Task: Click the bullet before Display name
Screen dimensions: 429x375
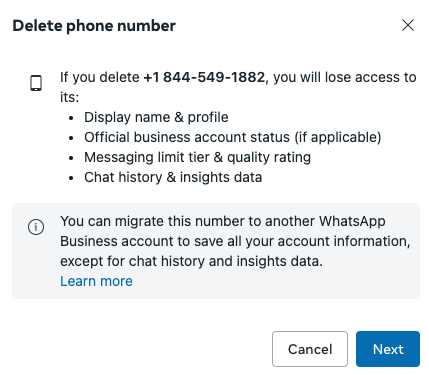Action: pyautogui.click(x=71, y=118)
